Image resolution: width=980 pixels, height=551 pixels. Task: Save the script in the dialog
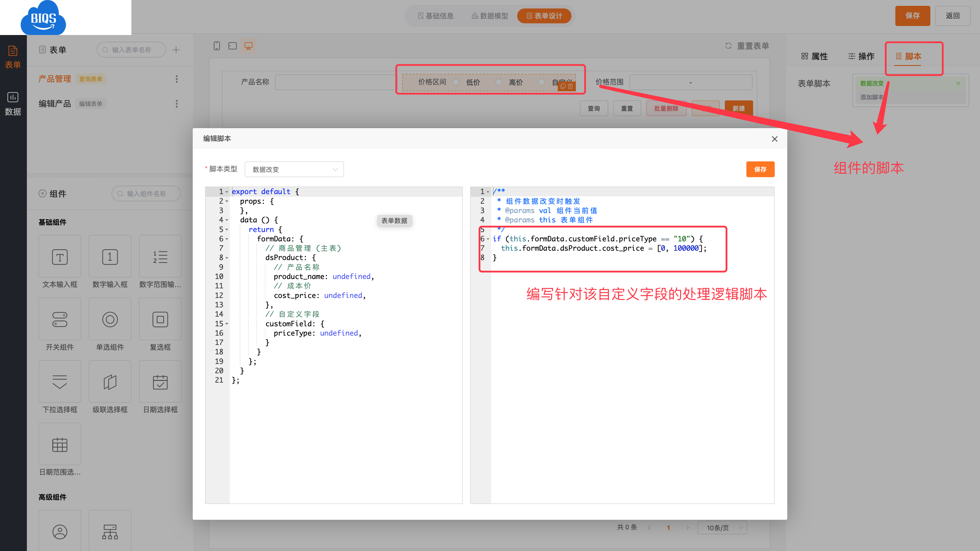[x=760, y=169]
